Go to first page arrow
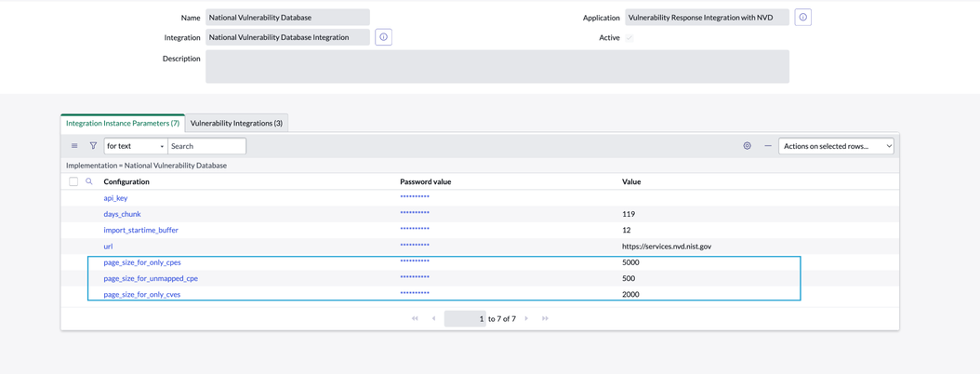 point(415,318)
